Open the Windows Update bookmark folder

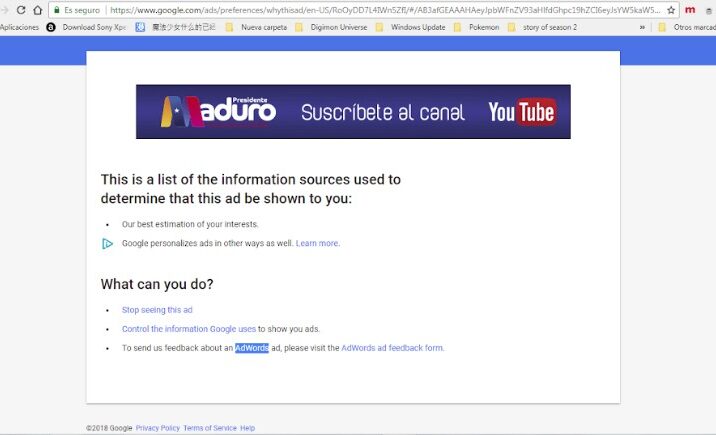click(410, 27)
